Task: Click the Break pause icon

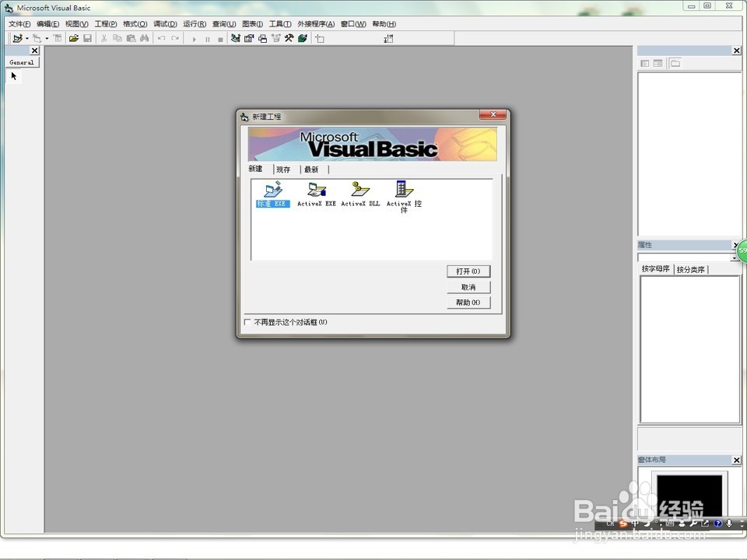Action: pos(207,39)
